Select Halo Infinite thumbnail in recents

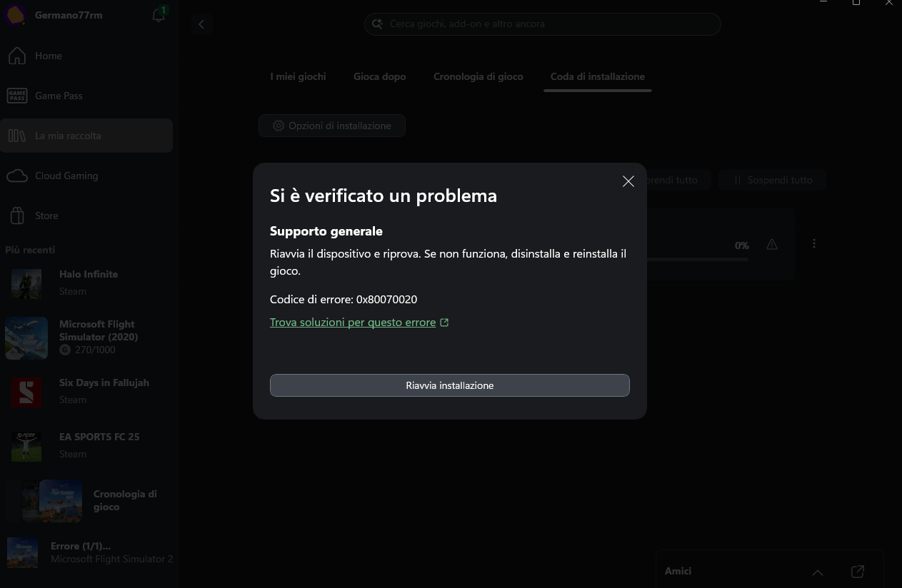tap(26, 283)
